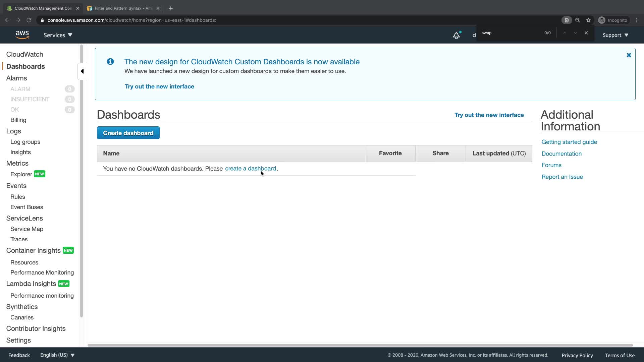
Task: Open Log groups in the sidebar
Action: tap(25, 142)
